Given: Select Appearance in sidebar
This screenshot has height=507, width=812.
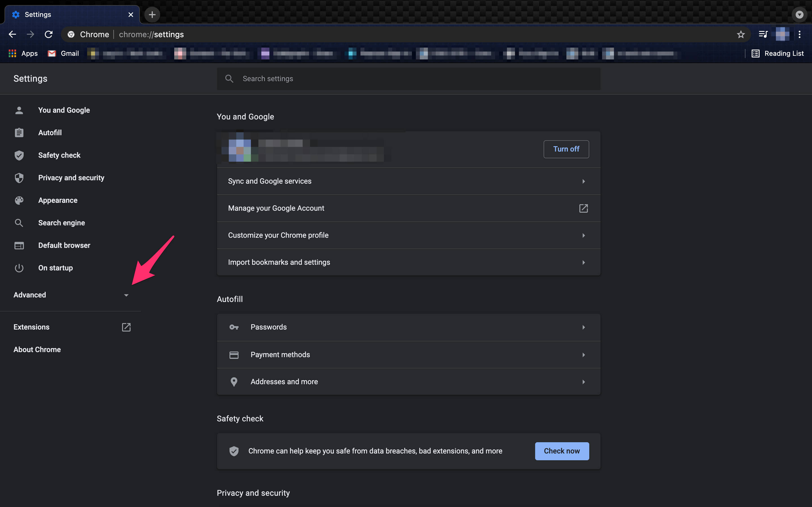Looking at the screenshot, I should (x=58, y=200).
